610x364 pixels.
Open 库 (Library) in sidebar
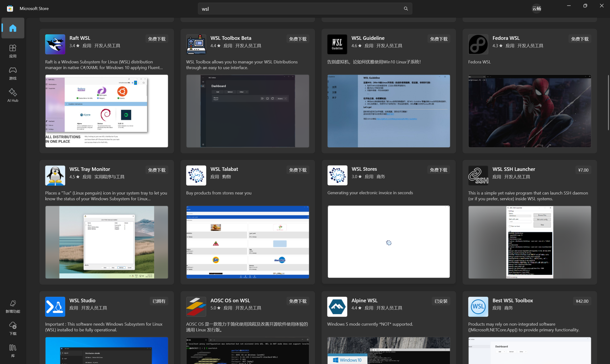point(13,350)
